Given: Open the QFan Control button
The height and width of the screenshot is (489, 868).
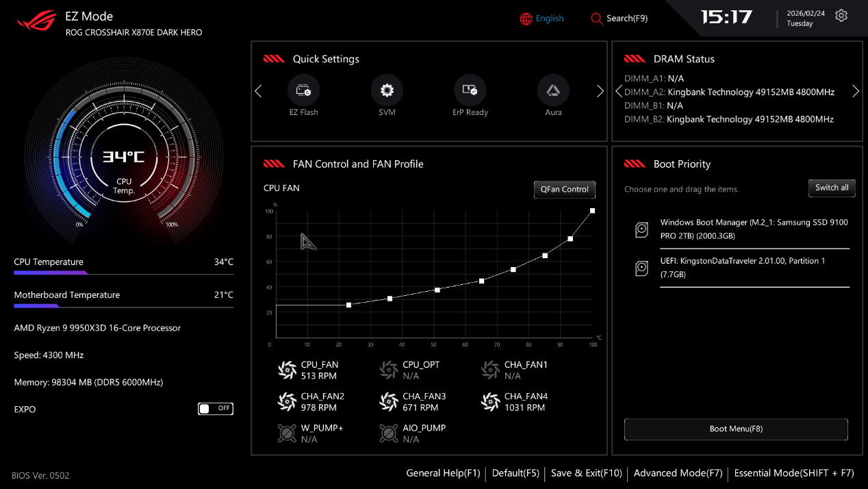Looking at the screenshot, I should click(564, 190).
